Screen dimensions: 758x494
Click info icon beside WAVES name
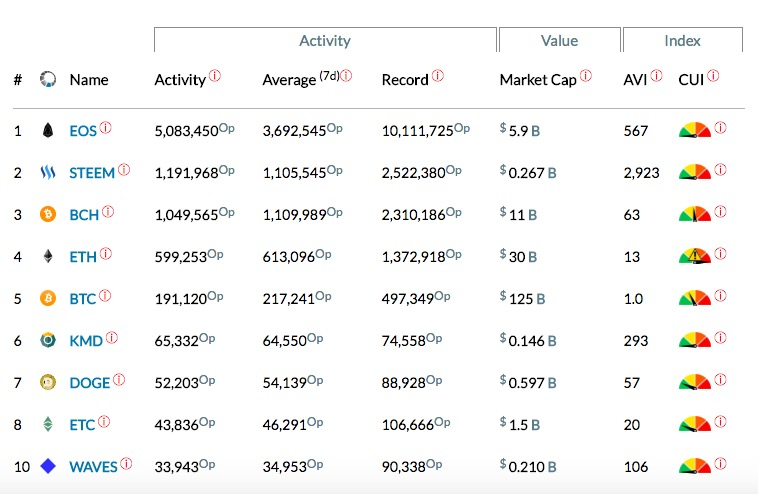(126, 464)
